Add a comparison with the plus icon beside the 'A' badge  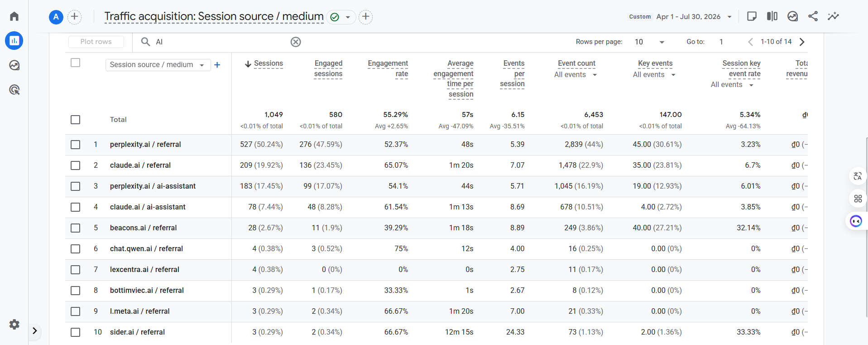pos(74,17)
